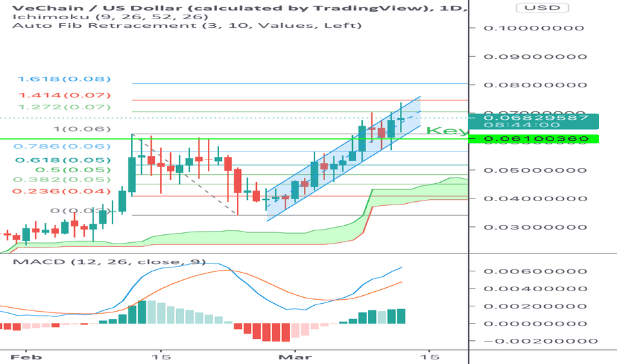Image resolution: width=617 pixels, height=364 pixels.
Task: Click the 0(0.03) Fib level label
Action: click(80, 211)
